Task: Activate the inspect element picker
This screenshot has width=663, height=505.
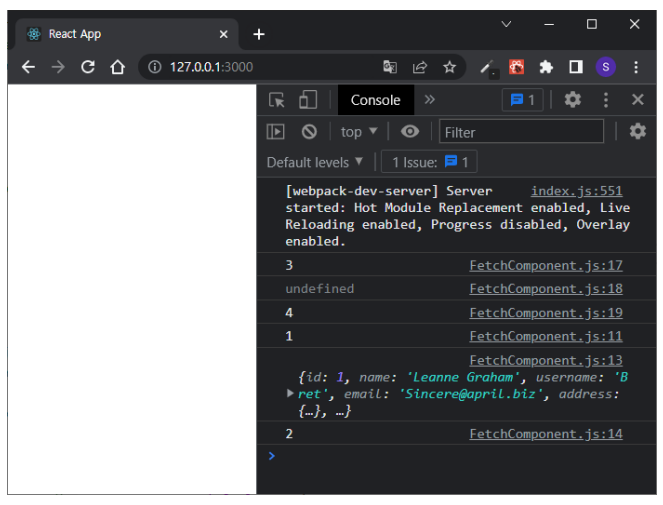Action: [x=277, y=100]
